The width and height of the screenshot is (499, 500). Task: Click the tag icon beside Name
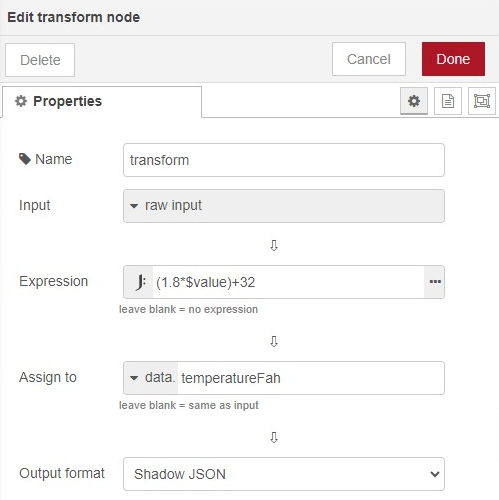coord(25,159)
